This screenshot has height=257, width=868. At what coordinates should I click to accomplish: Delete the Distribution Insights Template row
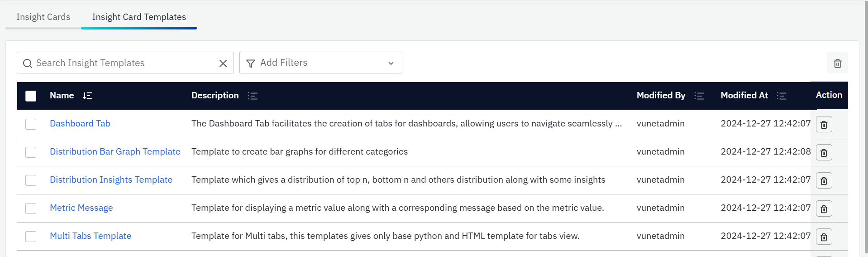point(824,181)
